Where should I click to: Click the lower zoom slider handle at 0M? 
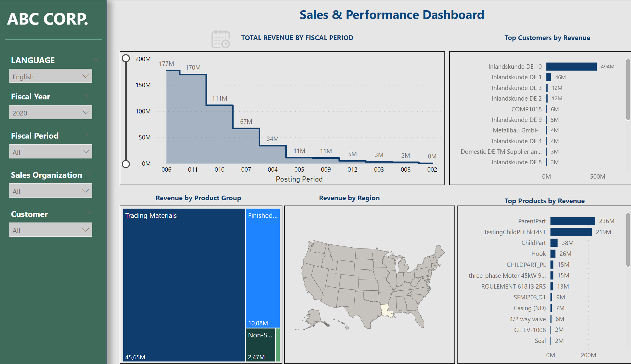(126, 164)
